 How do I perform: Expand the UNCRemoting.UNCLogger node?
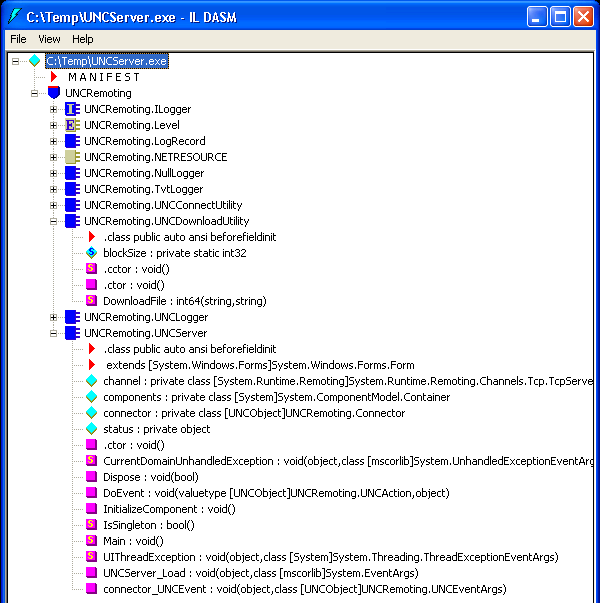(53, 317)
